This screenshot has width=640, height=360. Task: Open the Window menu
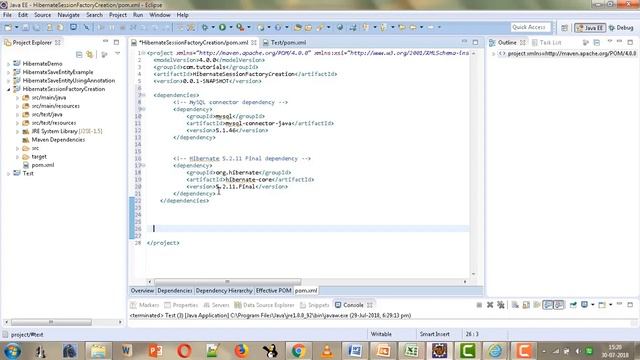160,15
